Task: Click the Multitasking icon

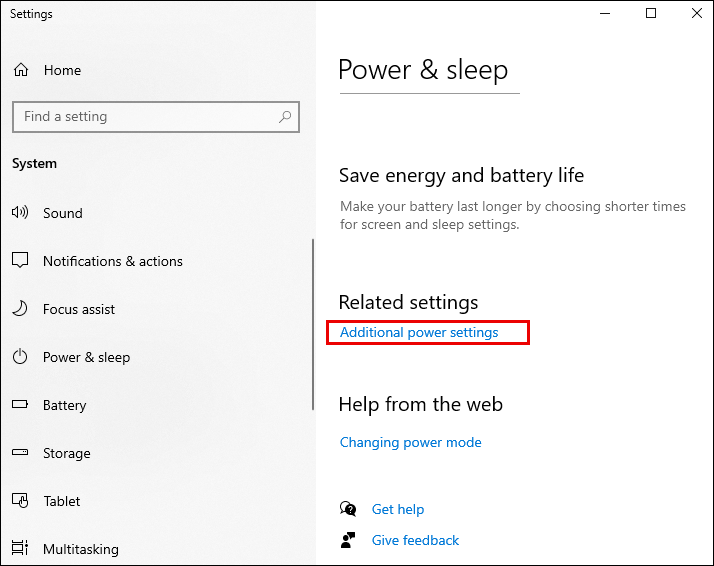Action: tap(20, 549)
